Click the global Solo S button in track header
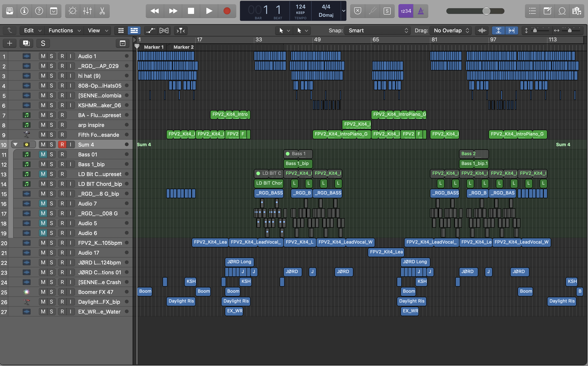This screenshot has width=588, height=366. click(43, 43)
